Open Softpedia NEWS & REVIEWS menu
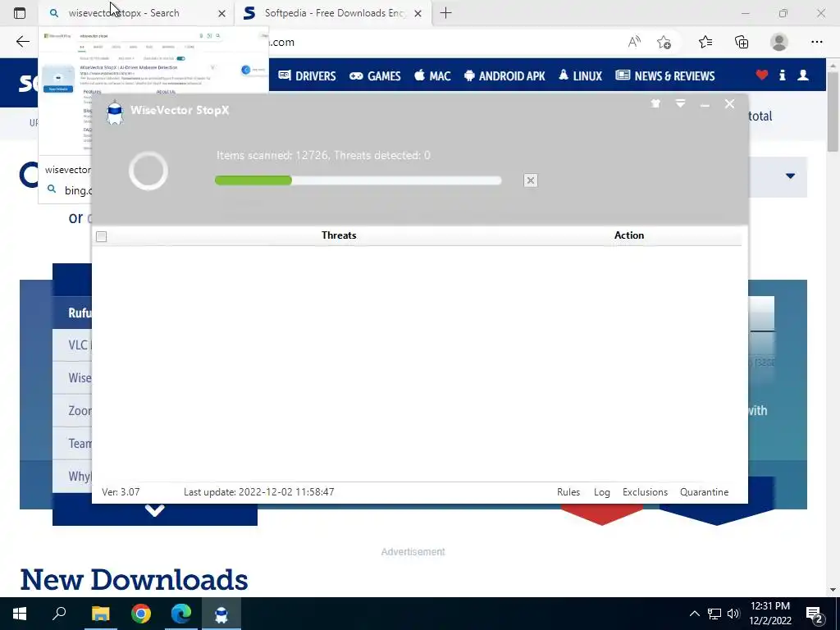 (x=664, y=75)
